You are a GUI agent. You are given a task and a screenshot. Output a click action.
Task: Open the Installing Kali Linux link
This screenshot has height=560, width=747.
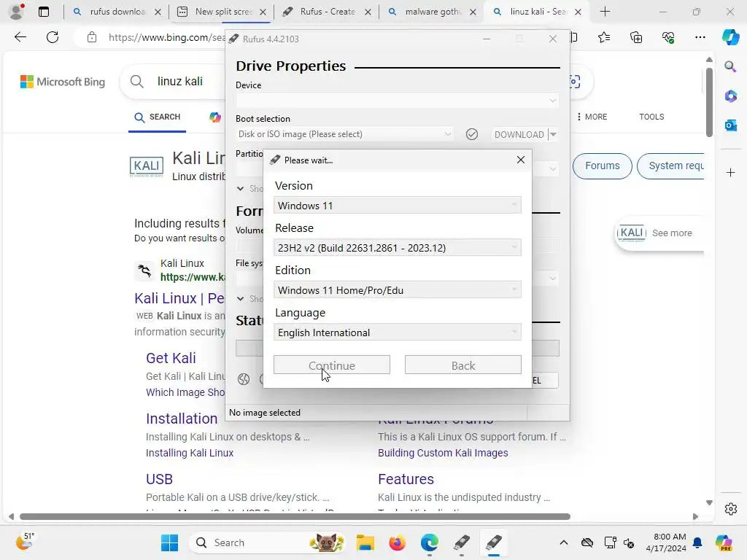tap(189, 453)
